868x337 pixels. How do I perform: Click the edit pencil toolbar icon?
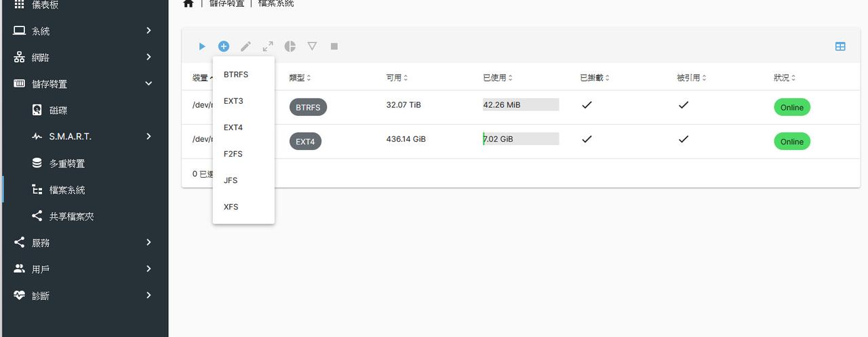[245, 46]
